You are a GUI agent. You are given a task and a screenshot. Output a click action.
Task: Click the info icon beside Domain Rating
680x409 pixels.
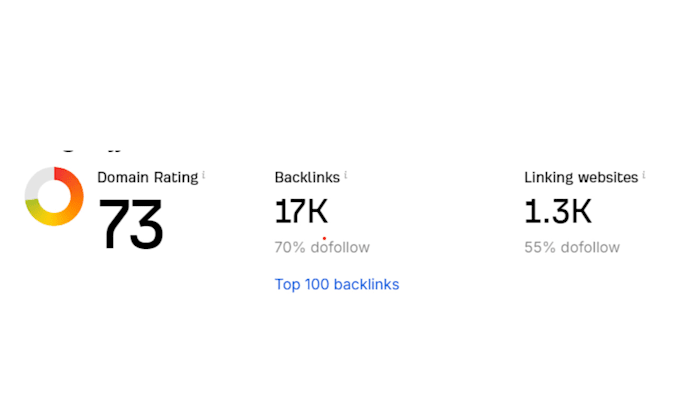pos(203,175)
